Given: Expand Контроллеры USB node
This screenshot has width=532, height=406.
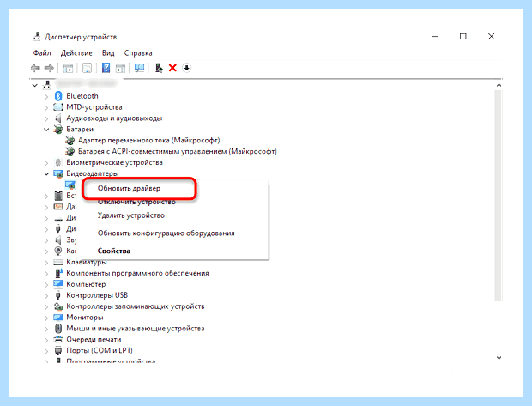Looking at the screenshot, I should coord(46,295).
